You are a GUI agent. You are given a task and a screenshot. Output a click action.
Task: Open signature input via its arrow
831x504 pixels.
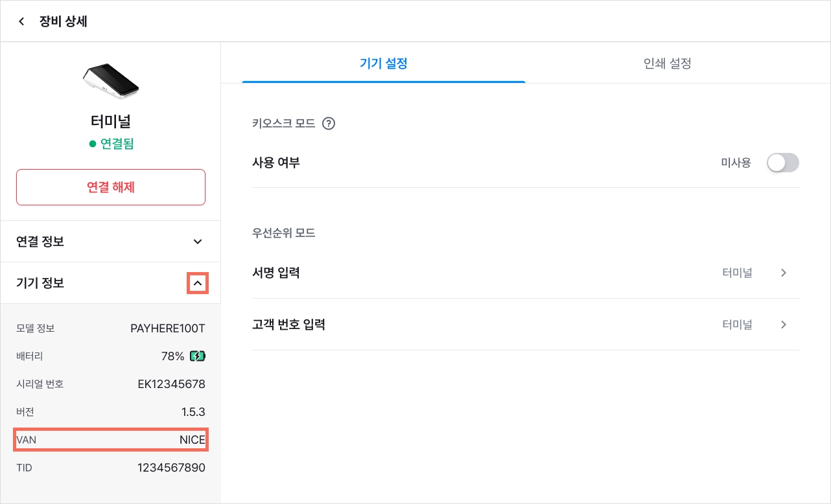784,273
